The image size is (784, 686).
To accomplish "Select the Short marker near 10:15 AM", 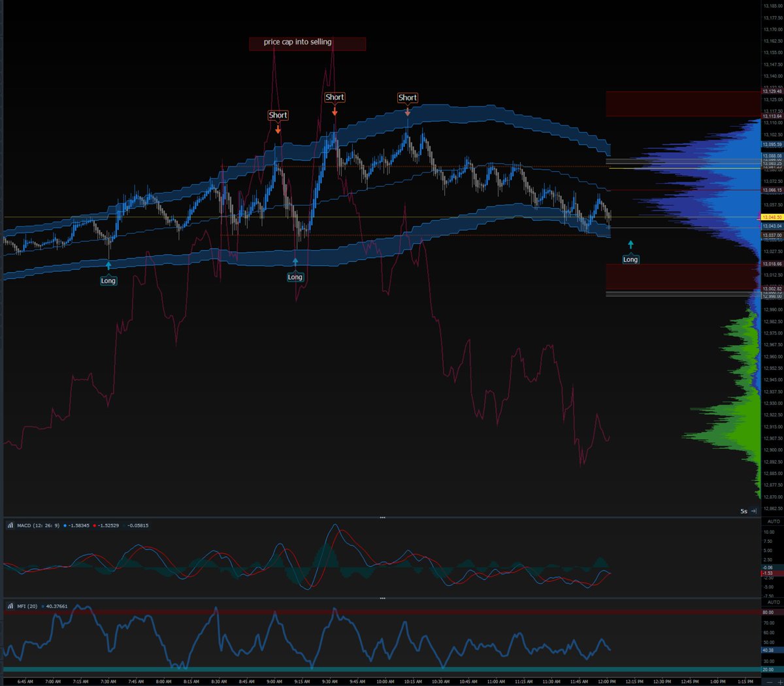I will pyautogui.click(x=407, y=97).
